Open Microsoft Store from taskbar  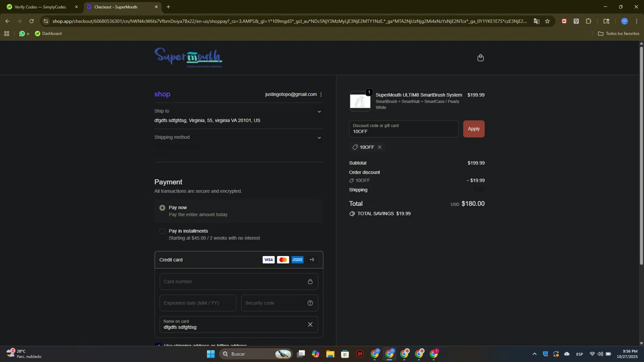tap(345, 354)
